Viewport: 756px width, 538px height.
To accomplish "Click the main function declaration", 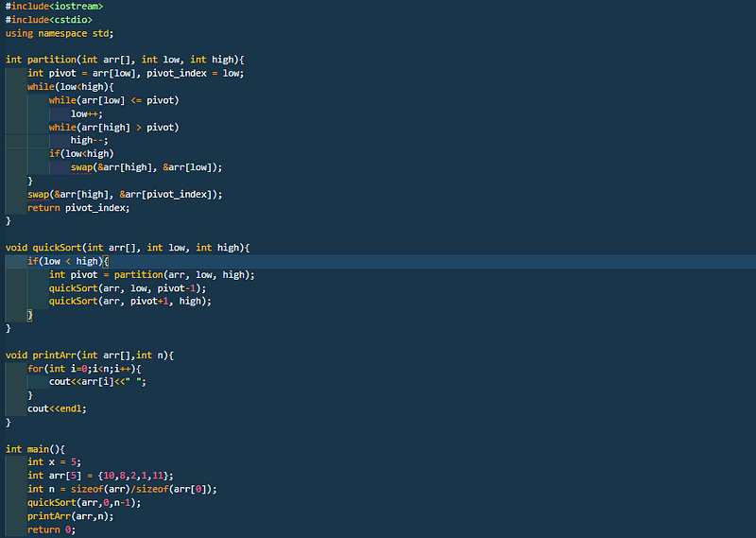I will [x=35, y=449].
